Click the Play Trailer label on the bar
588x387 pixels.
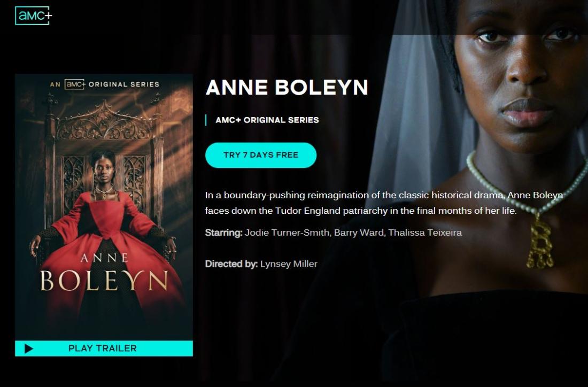click(x=103, y=349)
